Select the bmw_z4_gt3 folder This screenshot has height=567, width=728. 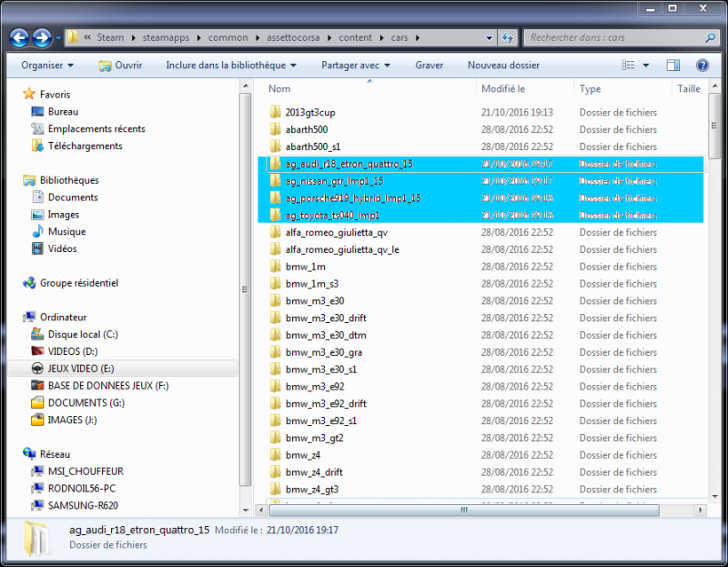tap(312, 489)
